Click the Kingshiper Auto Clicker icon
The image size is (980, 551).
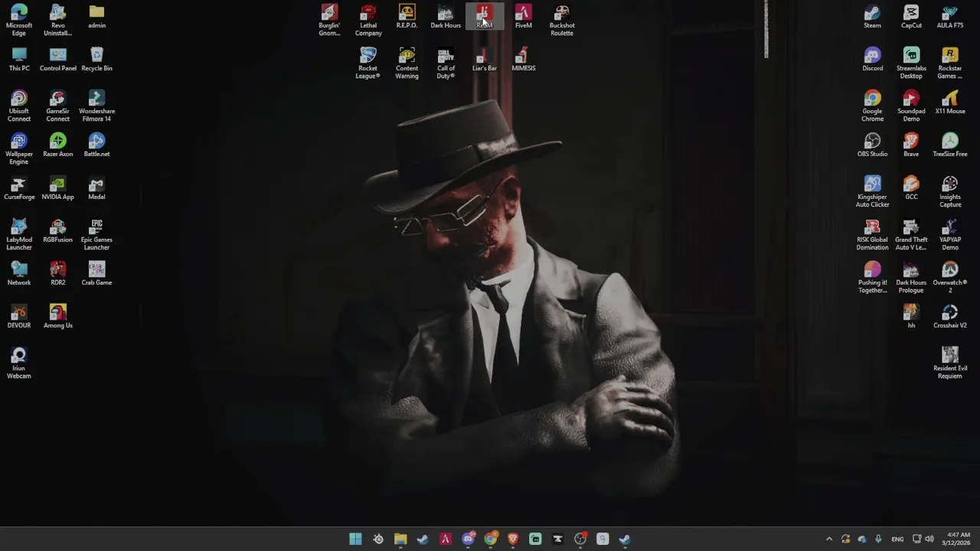(872, 192)
